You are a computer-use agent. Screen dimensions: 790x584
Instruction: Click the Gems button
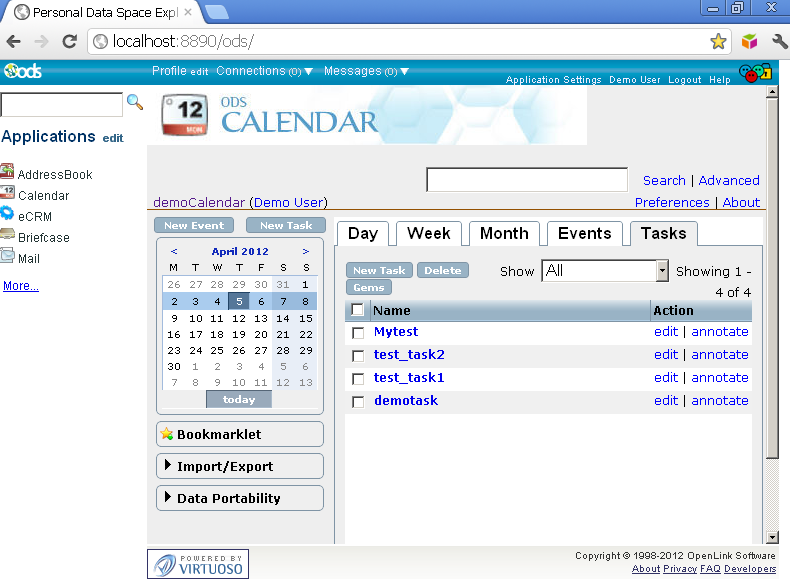[x=369, y=287]
